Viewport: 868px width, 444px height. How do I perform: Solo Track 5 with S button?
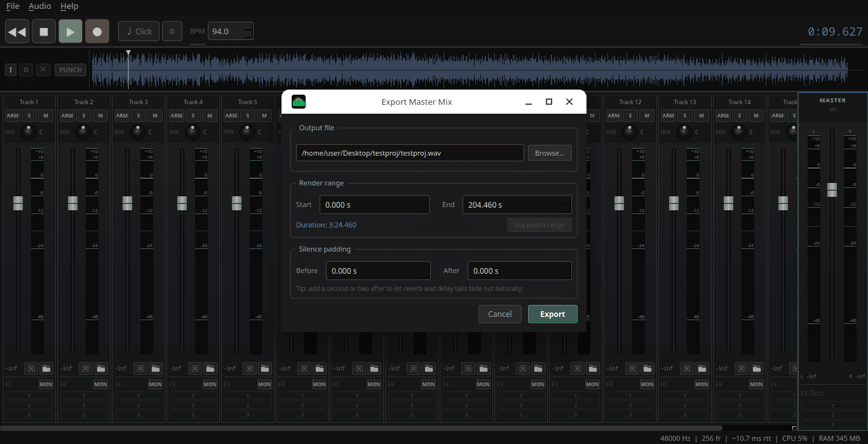pyautogui.click(x=247, y=116)
